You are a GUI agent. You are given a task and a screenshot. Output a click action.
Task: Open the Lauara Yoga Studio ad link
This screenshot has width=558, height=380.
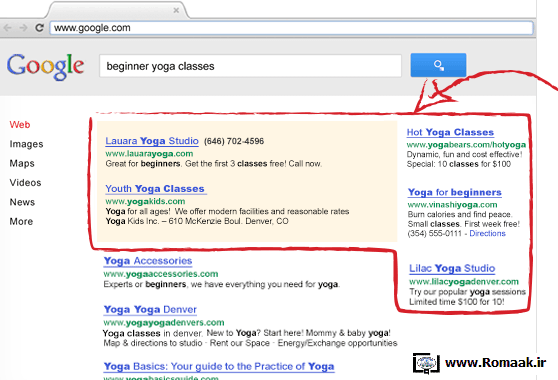pos(152,141)
